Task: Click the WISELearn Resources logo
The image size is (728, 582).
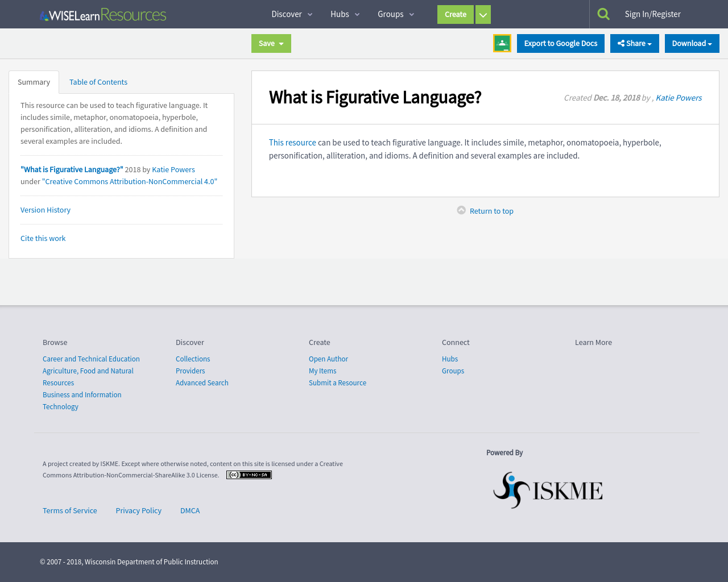Action: pos(103,15)
